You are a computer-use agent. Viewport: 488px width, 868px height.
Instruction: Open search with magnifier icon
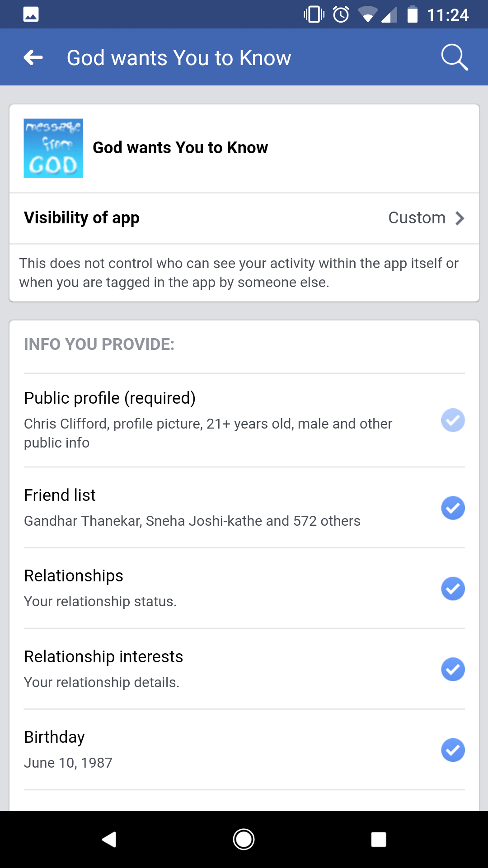click(x=454, y=57)
